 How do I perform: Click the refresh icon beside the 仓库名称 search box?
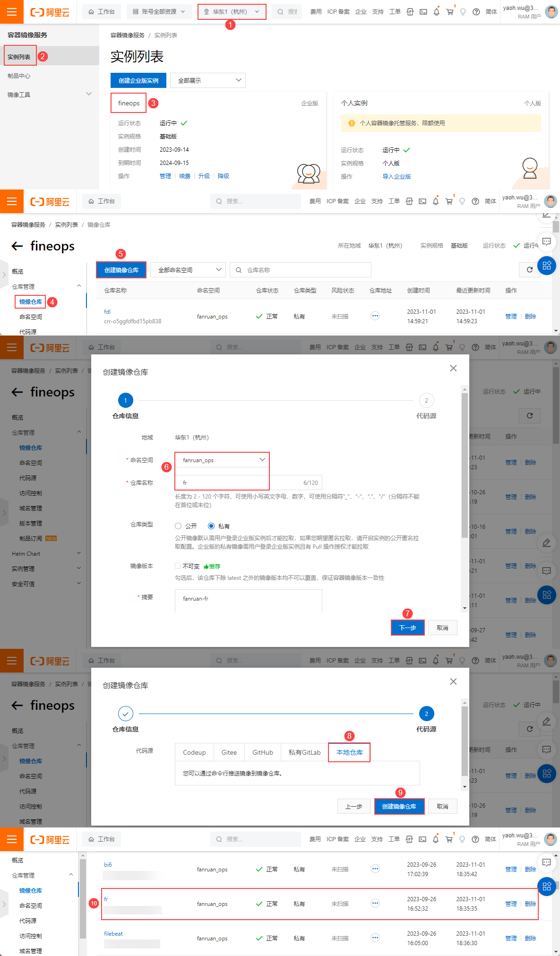pyautogui.click(x=529, y=270)
